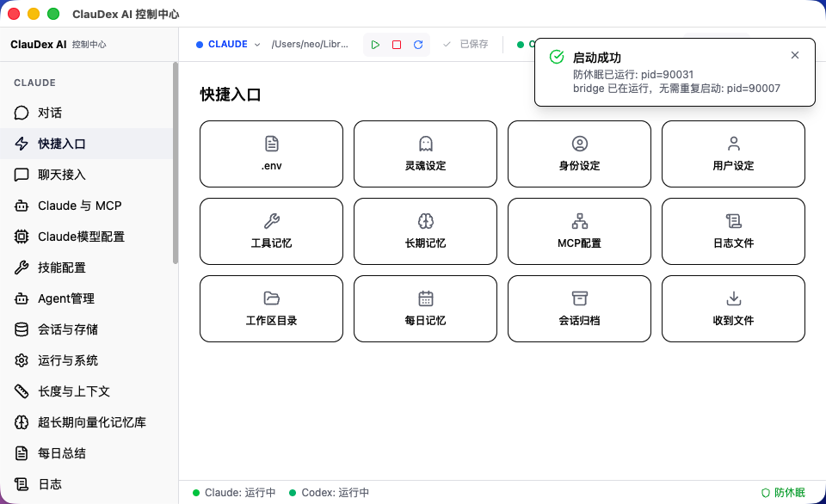Screen dimensions: 826x504
Task: Open the .env file card
Action: point(271,154)
